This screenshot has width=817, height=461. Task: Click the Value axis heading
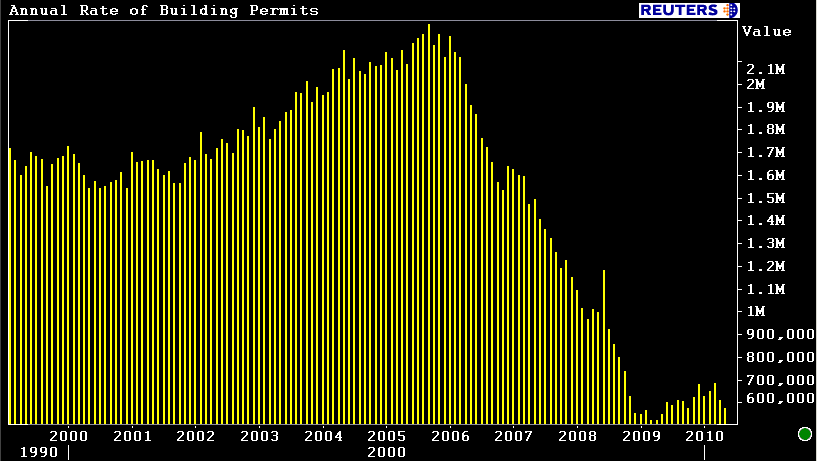[767, 31]
